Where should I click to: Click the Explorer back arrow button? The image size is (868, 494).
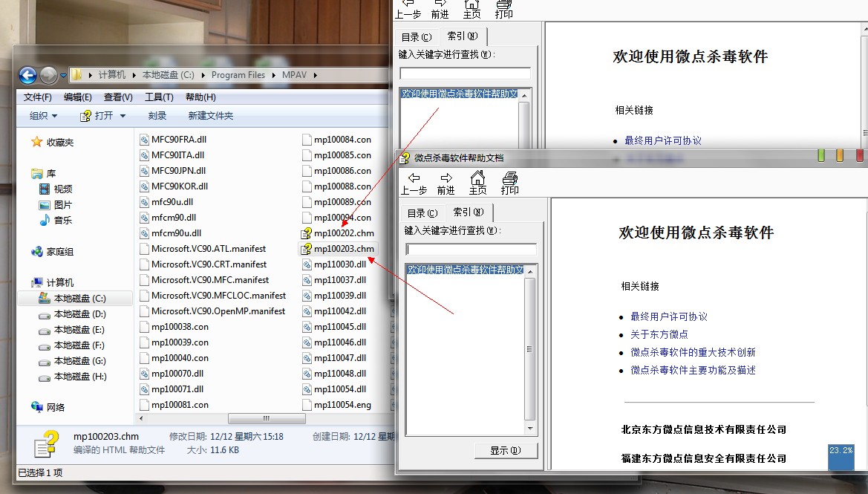coord(27,75)
